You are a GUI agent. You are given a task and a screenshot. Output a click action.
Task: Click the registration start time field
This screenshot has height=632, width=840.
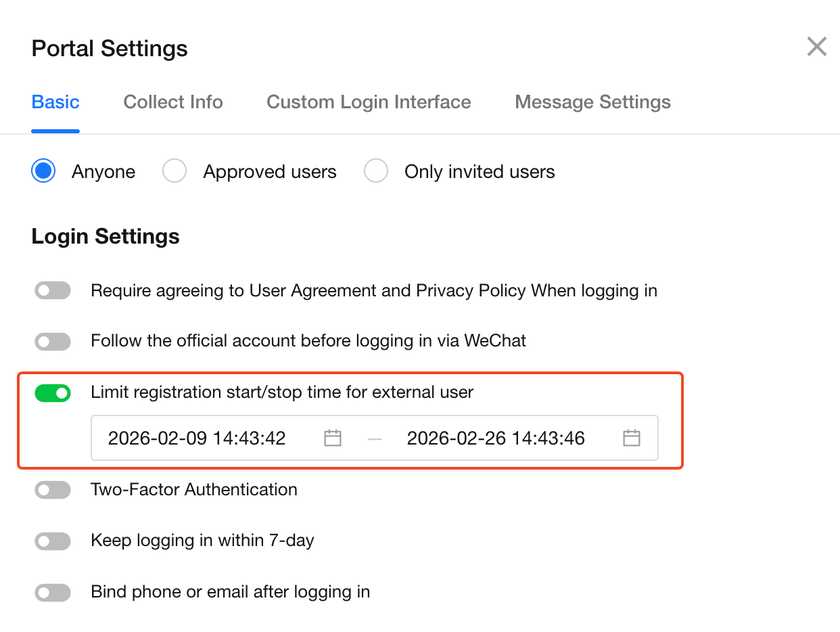pyautogui.click(x=197, y=438)
